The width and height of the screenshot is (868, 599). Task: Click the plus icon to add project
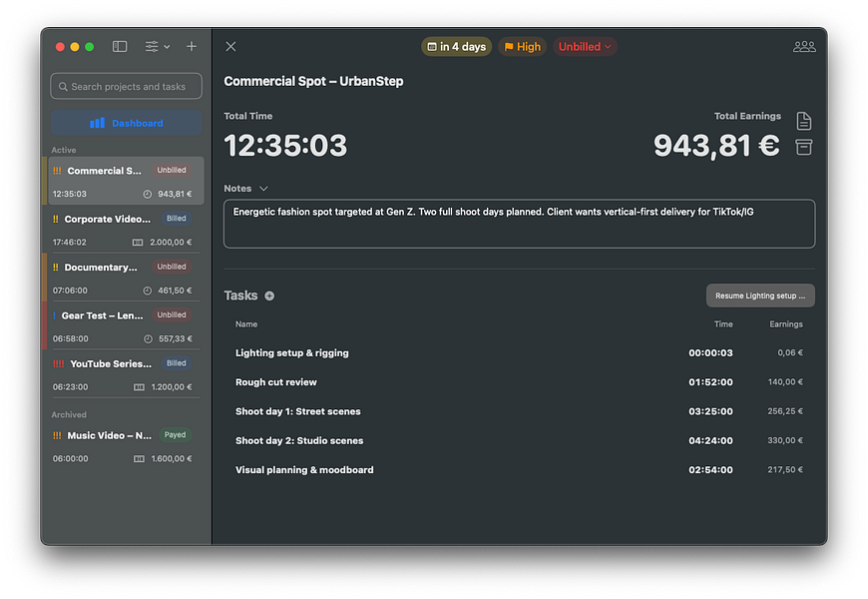coord(192,47)
